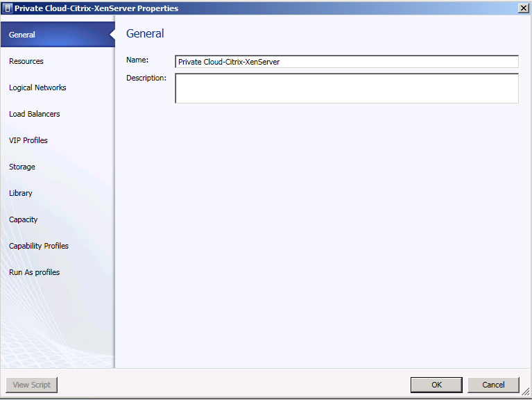Select the Storage page

click(x=22, y=167)
